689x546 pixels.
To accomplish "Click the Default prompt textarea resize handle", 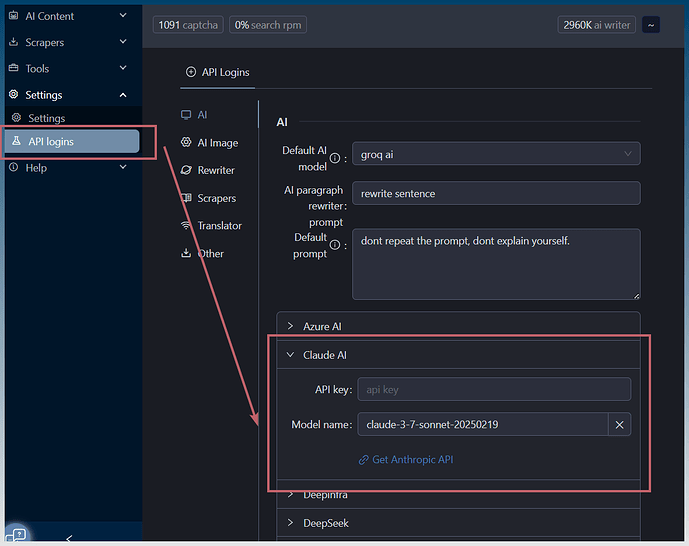I will 636,296.
